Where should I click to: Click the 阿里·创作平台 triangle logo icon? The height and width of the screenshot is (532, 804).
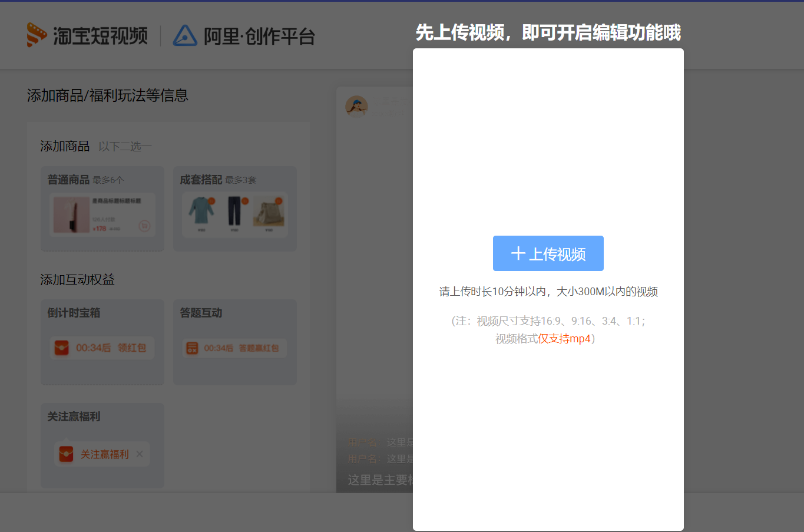[x=184, y=35]
